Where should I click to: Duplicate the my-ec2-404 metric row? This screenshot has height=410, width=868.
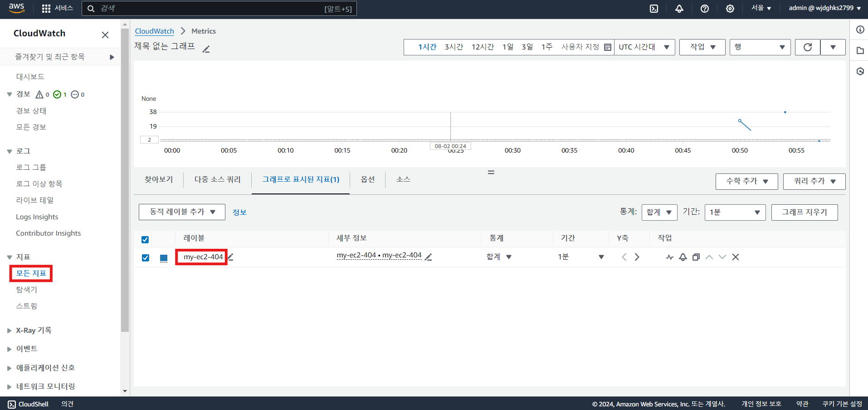pos(696,257)
